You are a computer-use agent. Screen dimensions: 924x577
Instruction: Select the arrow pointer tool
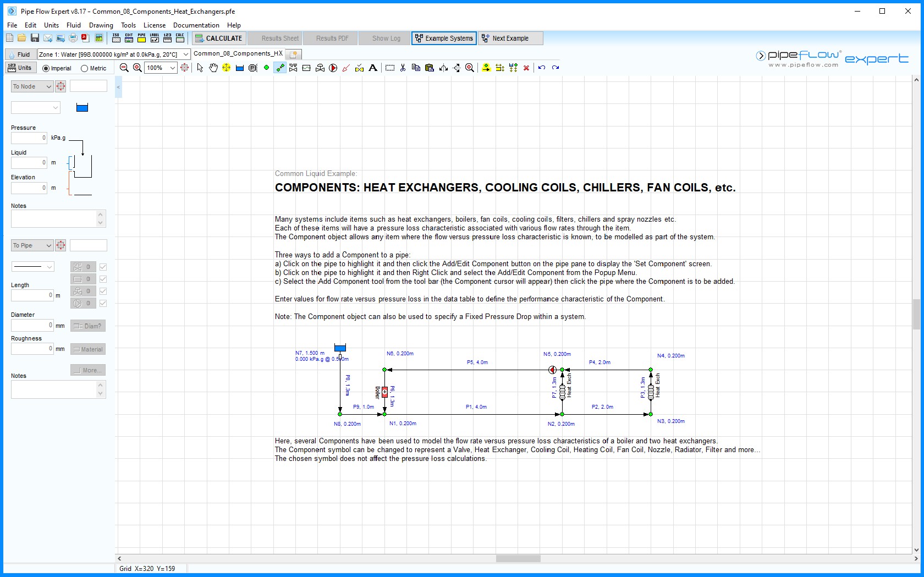pos(200,68)
